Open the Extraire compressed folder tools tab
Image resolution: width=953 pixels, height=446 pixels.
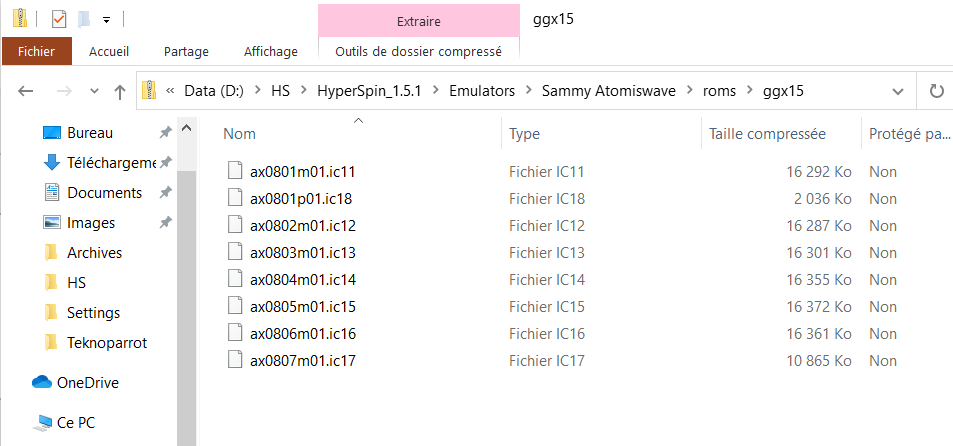click(x=418, y=21)
